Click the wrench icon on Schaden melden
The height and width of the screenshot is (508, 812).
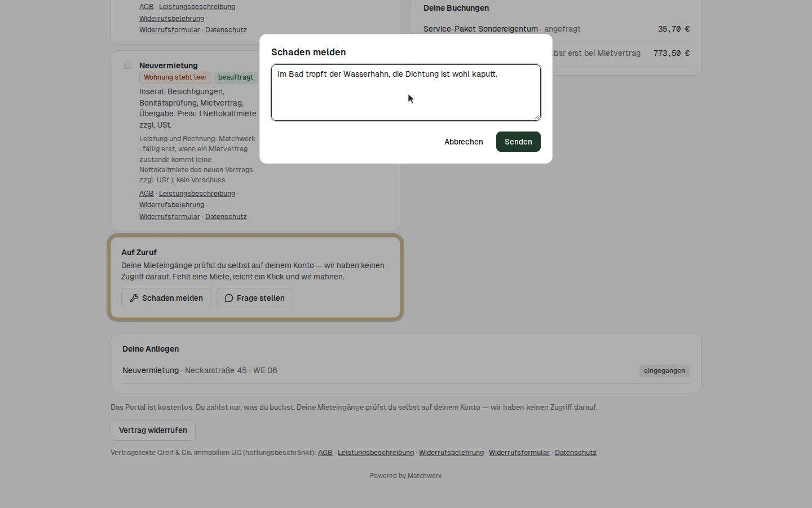click(x=134, y=298)
